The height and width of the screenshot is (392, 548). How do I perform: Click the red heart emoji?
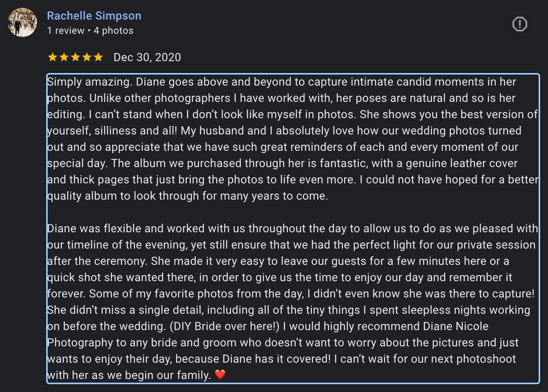pos(220,374)
